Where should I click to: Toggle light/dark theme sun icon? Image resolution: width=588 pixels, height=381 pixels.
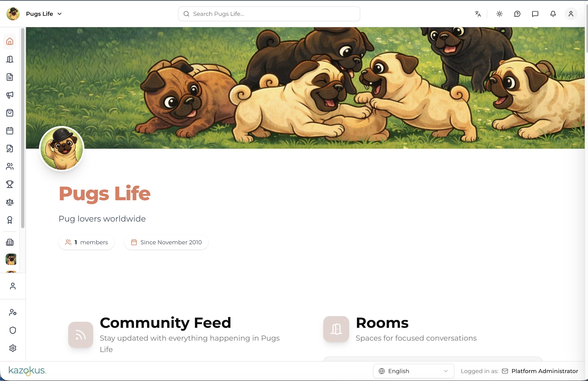click(x=499, y=14)
